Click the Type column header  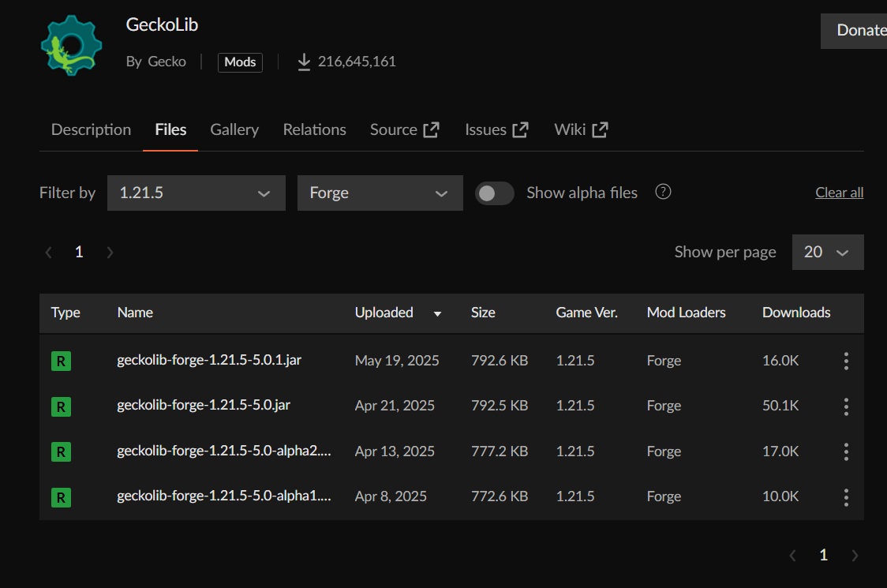(65, 313)
